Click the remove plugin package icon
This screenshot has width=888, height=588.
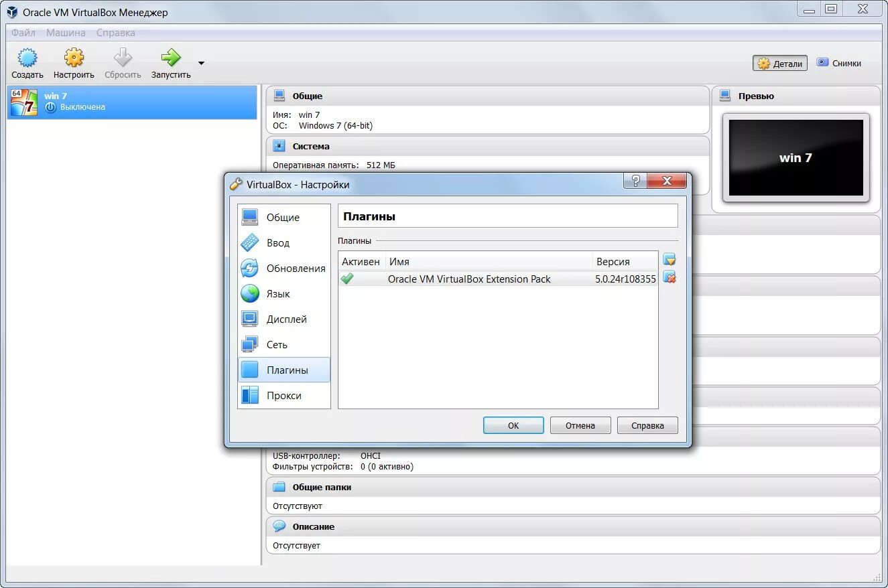pos(669,277)
